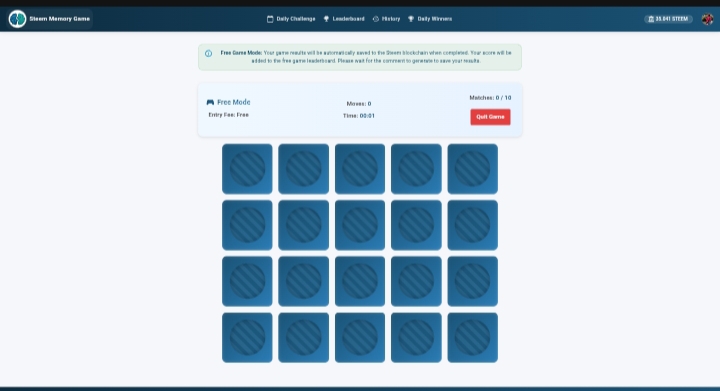Flip the fourth card in row two

coord(416,225)
